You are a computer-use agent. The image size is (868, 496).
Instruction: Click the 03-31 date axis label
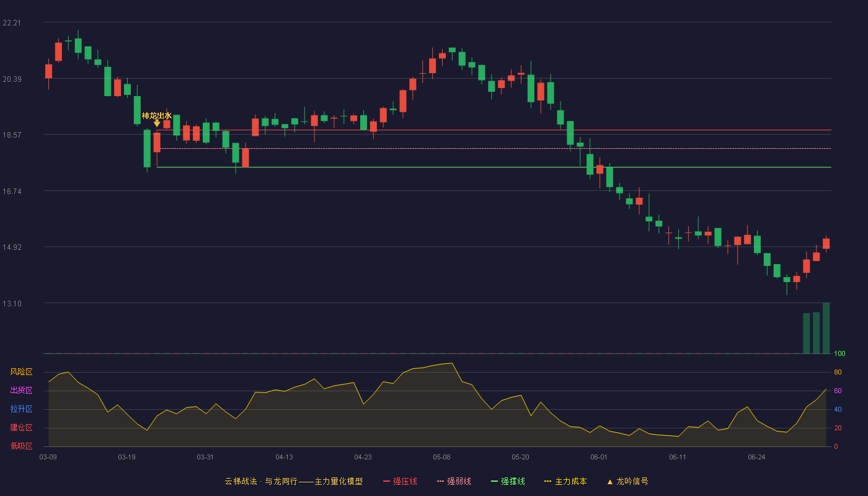click(205, 457)
